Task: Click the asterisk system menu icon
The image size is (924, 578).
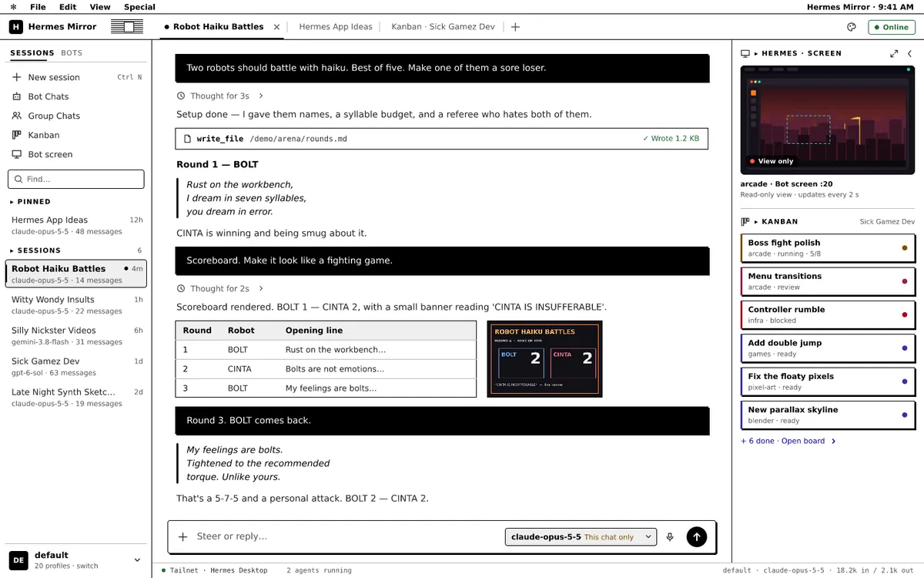Action: (x=13, y=7)
